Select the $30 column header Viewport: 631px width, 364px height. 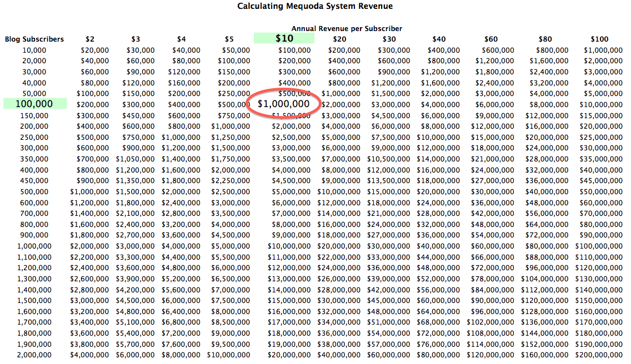tap(389, 39)
